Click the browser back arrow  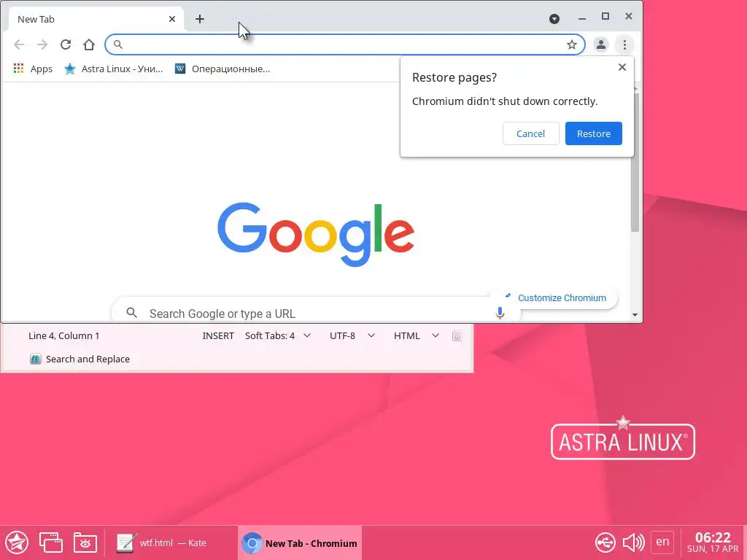point(19,44)
